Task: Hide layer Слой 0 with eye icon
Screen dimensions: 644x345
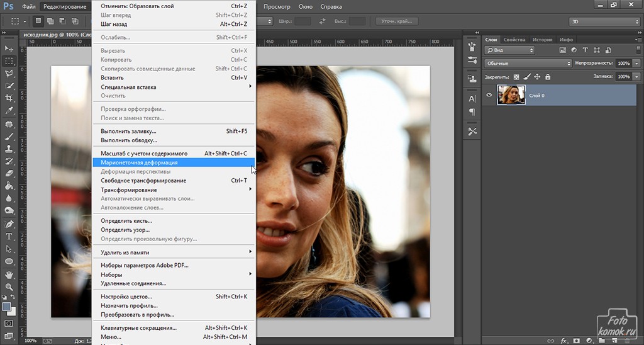Action: click(489, 95)
